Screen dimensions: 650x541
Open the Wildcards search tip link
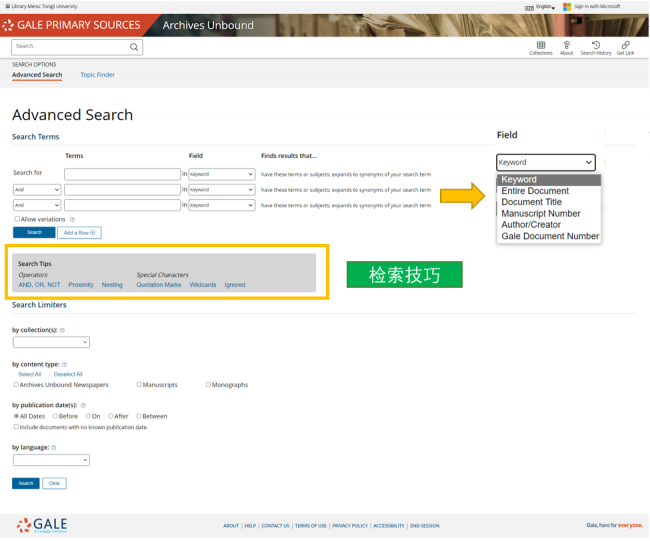pyautogui.click(x=203, y=285)
